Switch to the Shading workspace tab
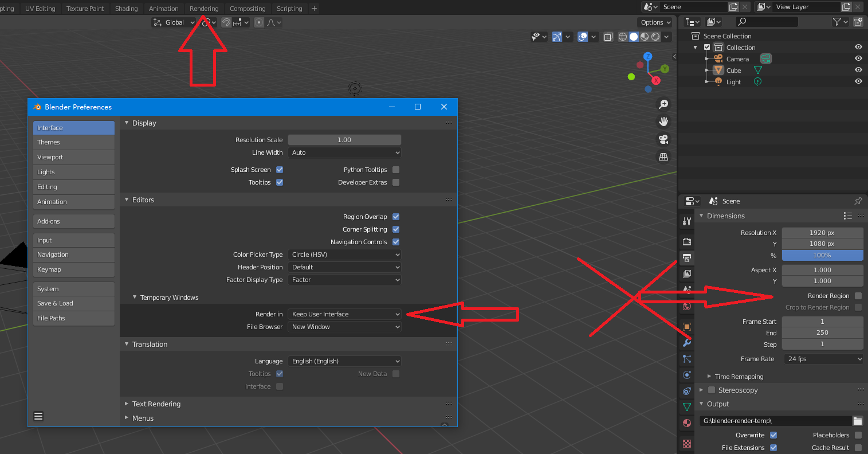868x454 pixels. point(126,9)
